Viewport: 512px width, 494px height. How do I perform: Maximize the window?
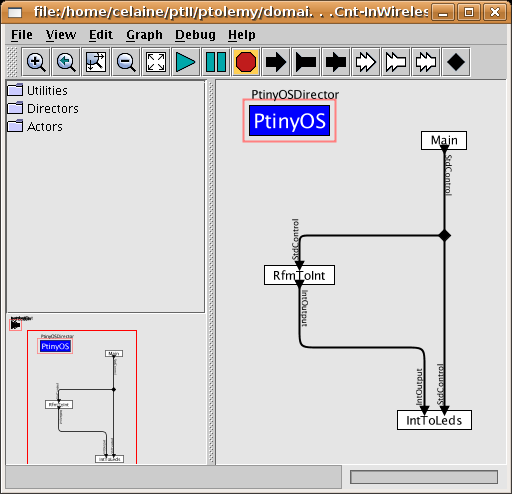tap(469, 13)
